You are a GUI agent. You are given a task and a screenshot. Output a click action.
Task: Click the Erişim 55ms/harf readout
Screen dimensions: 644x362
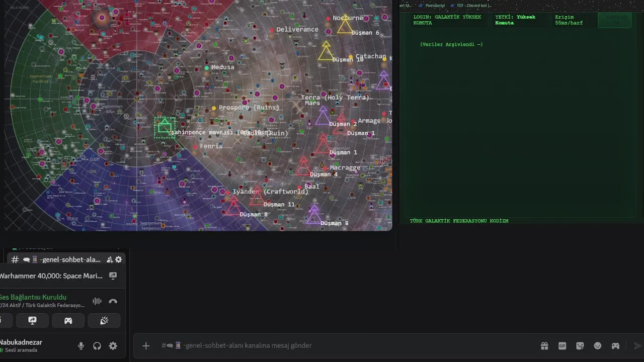point(569,20)
